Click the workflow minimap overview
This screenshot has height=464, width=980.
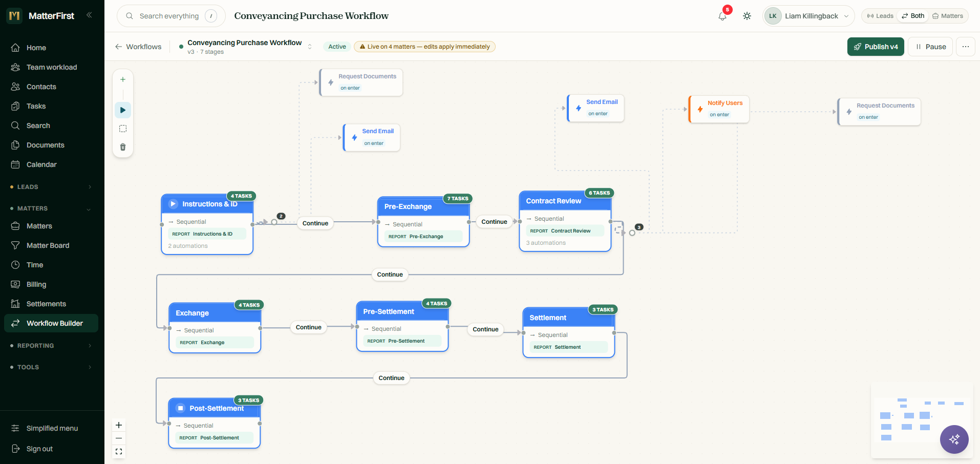point(922,419)
